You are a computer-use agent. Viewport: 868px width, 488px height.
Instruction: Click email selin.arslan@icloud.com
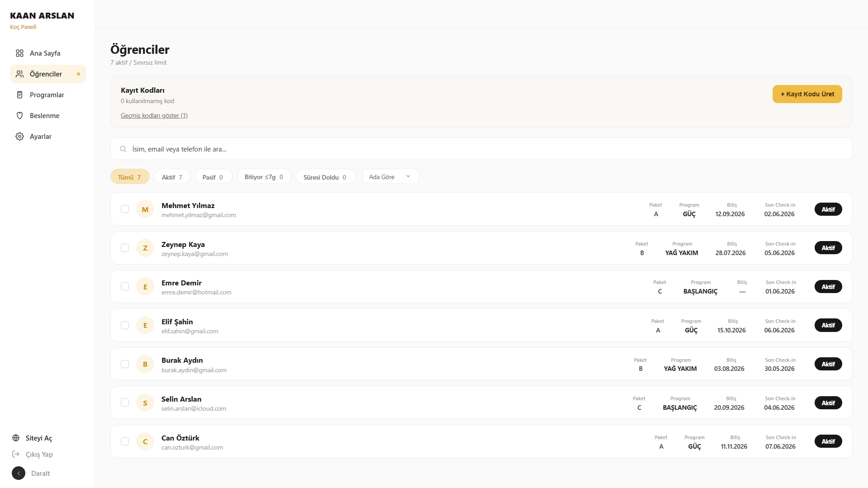[194, 409]
